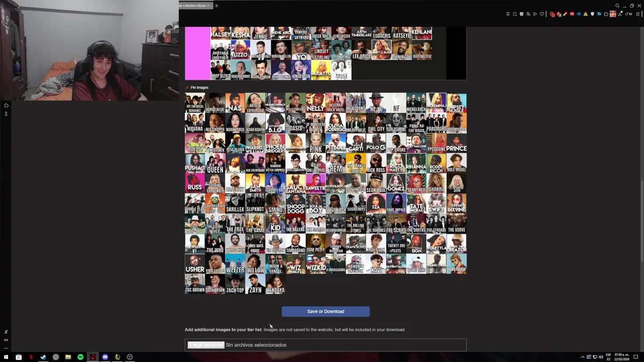Click the Save or Download button
Screen dimensions: 644x362
click(326, 311)
